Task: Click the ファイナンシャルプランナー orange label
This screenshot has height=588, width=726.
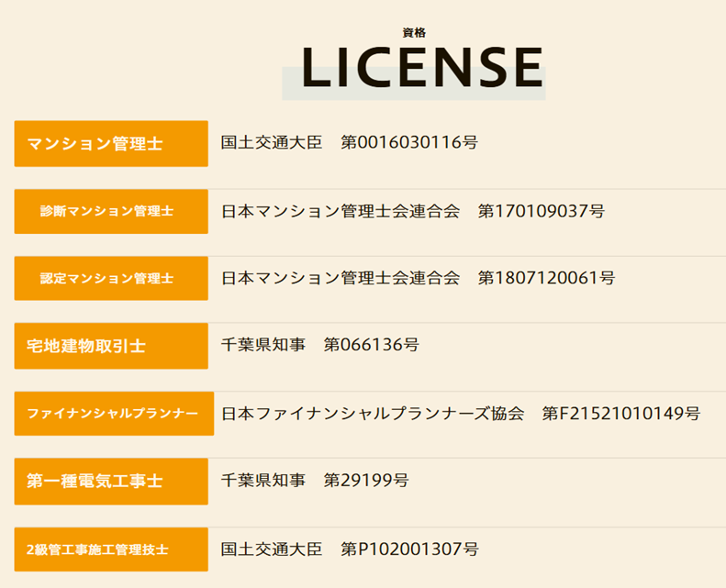Action: point(114,414)
